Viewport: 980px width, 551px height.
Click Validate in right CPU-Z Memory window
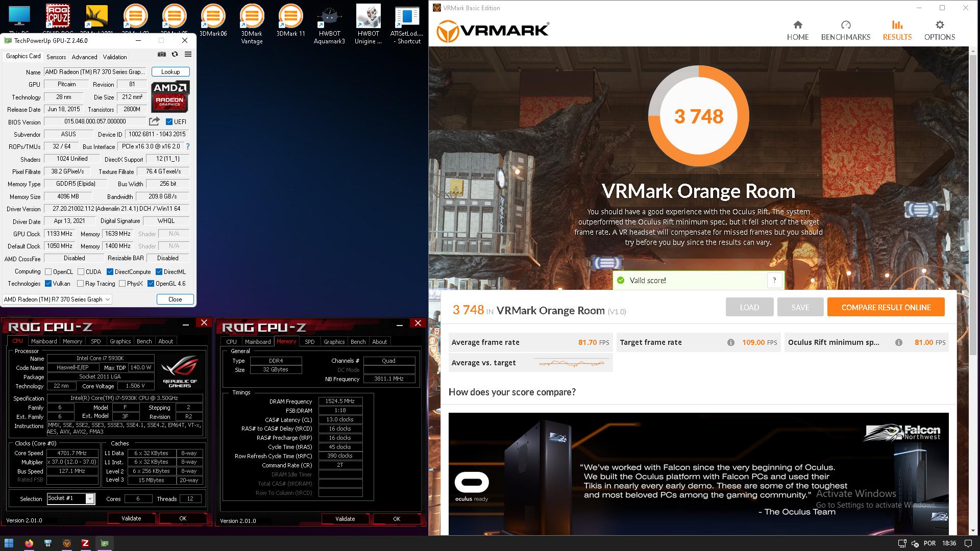(x=345, y=519)
